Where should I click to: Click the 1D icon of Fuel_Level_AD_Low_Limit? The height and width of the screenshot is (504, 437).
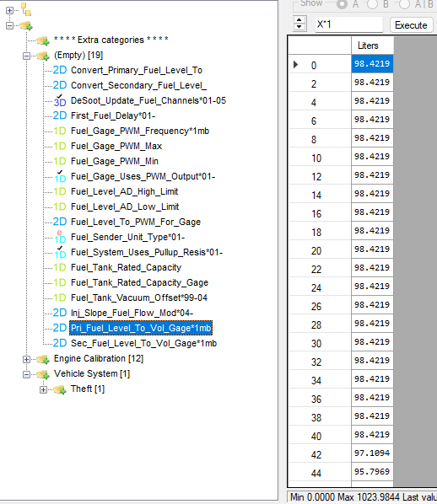coord(60,206)
